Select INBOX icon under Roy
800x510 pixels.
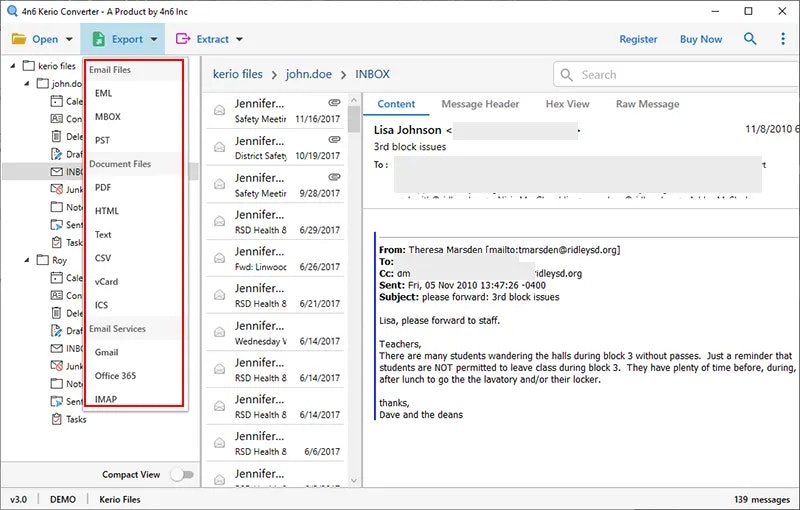pos(56,348)
